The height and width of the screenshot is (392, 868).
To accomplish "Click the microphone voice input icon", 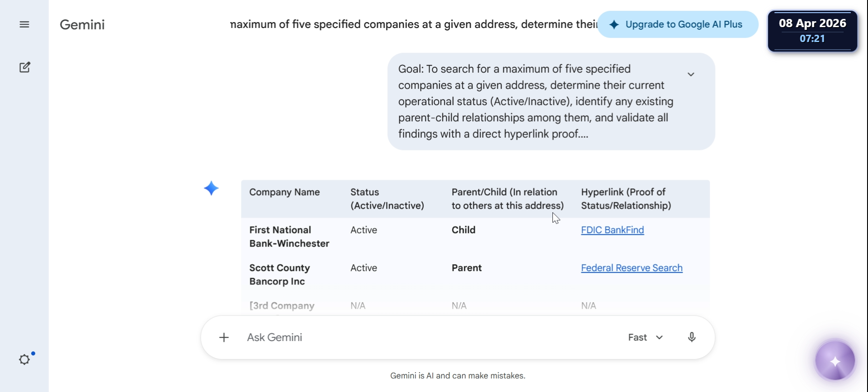I will click(x=691, y=337).
